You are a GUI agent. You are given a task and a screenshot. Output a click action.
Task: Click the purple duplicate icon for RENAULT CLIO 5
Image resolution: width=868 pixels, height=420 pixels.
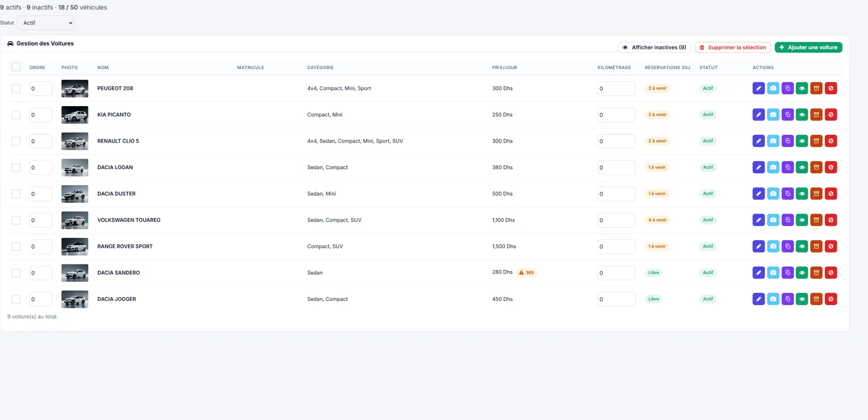[788, 141]
